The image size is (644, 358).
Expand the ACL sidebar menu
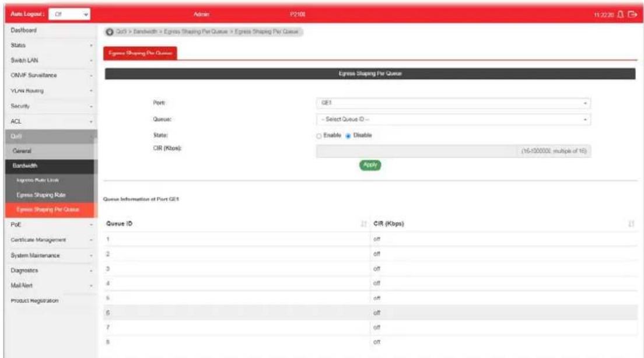pyautogui.click(x=51, y=121)
